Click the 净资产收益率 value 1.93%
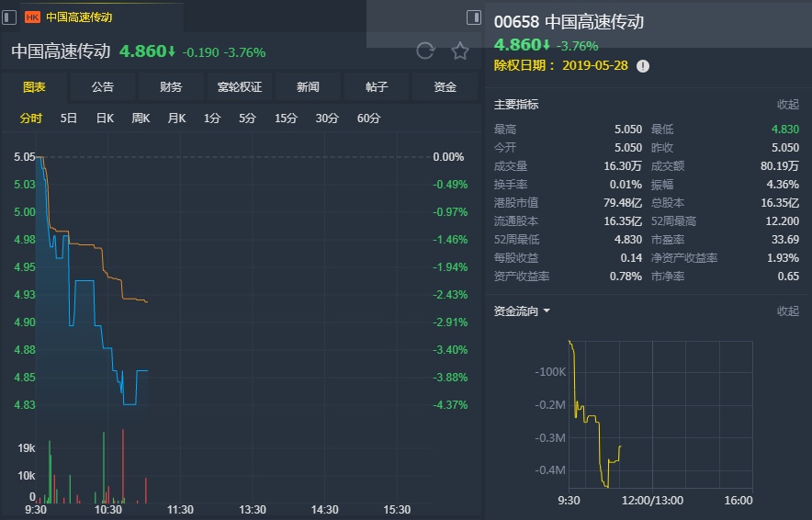This screenshot has height=520, width=812. 783,257
